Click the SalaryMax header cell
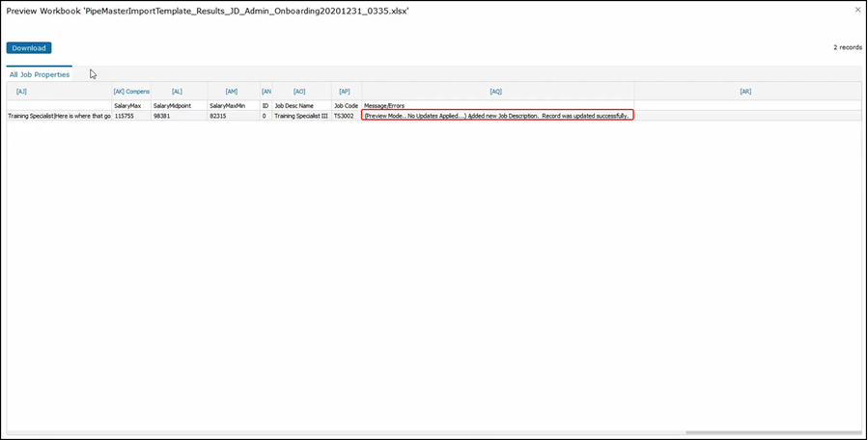This screenshot has height=440, width=868. pos(128,105)
